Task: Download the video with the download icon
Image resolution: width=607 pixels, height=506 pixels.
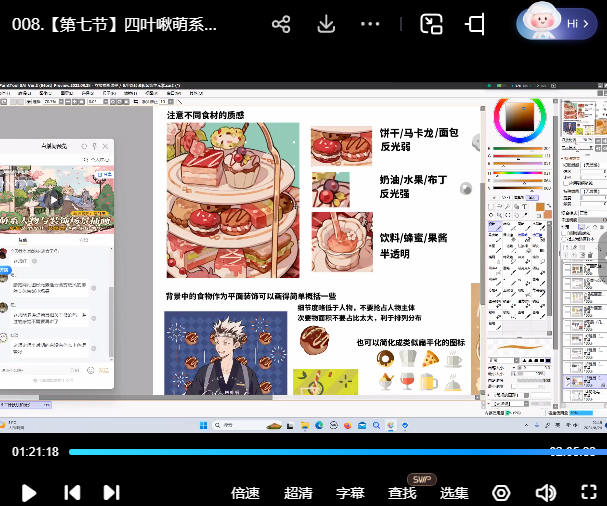Action: point(326,24)
